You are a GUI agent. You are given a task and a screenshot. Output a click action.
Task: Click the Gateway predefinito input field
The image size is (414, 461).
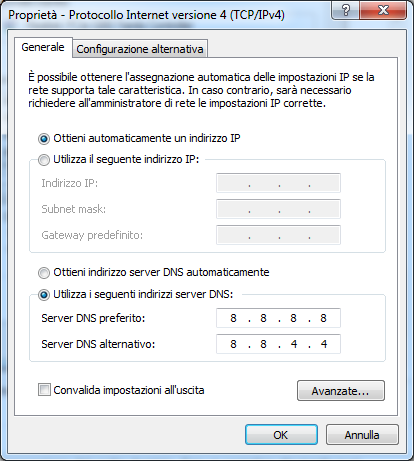(278, 235)
